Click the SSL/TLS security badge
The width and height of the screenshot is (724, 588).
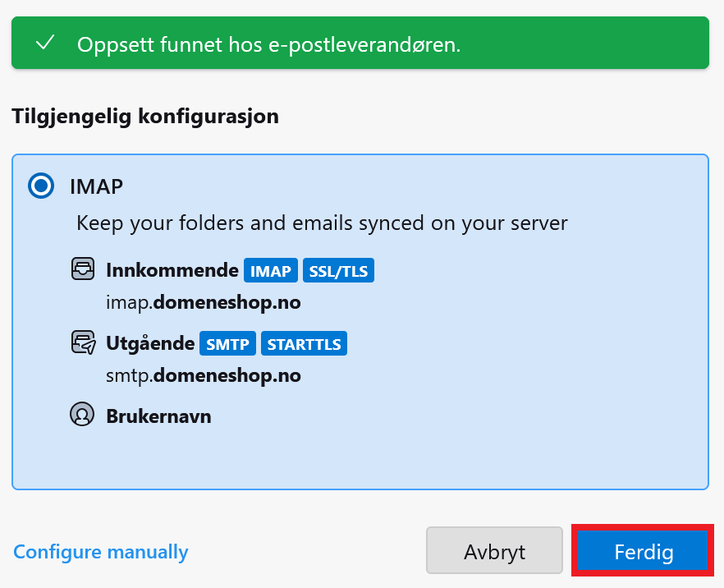click(x=338, y=271)
